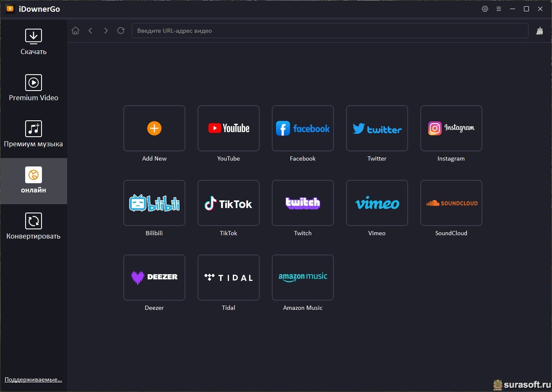This screenshot has height=392, width=552.
Task: Open the SoundCloud tile
Action: tap(451, 203)
